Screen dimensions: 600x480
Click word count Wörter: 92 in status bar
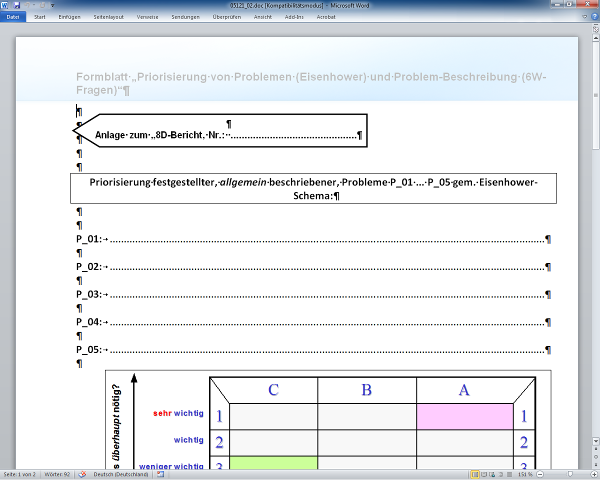pyautogui.click(x=57, y=474)
